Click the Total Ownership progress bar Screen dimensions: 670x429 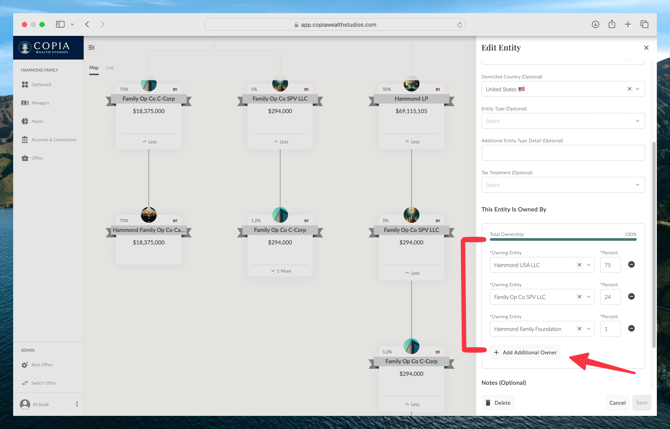(x=562, y=240)
